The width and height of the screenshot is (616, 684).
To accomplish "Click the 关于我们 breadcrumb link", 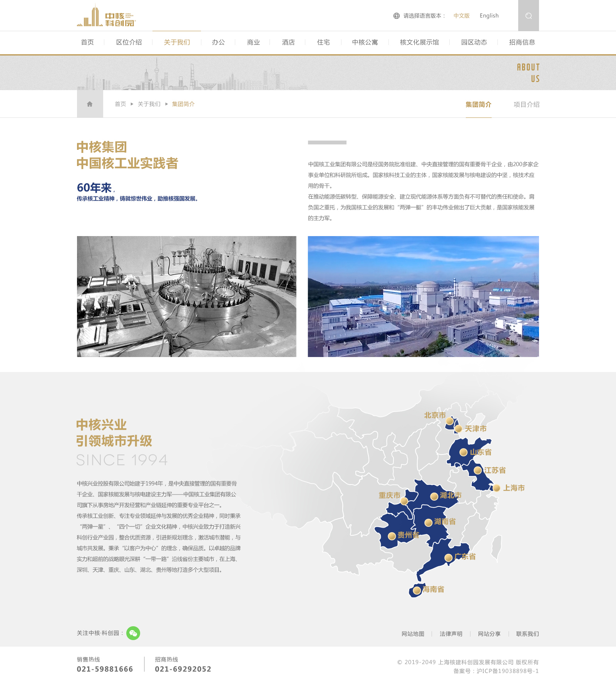I will tap(149, 104).
